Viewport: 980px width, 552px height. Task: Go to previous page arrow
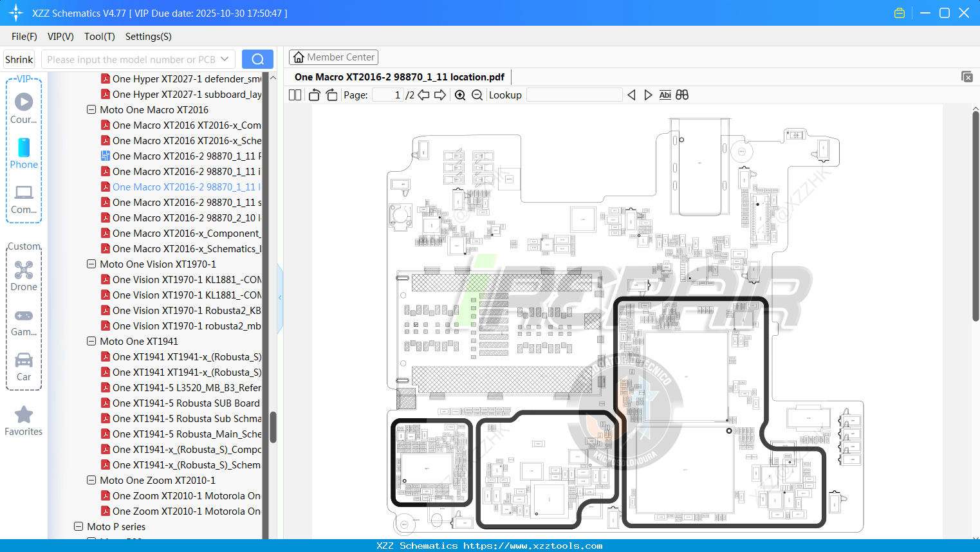coord(423,95)
